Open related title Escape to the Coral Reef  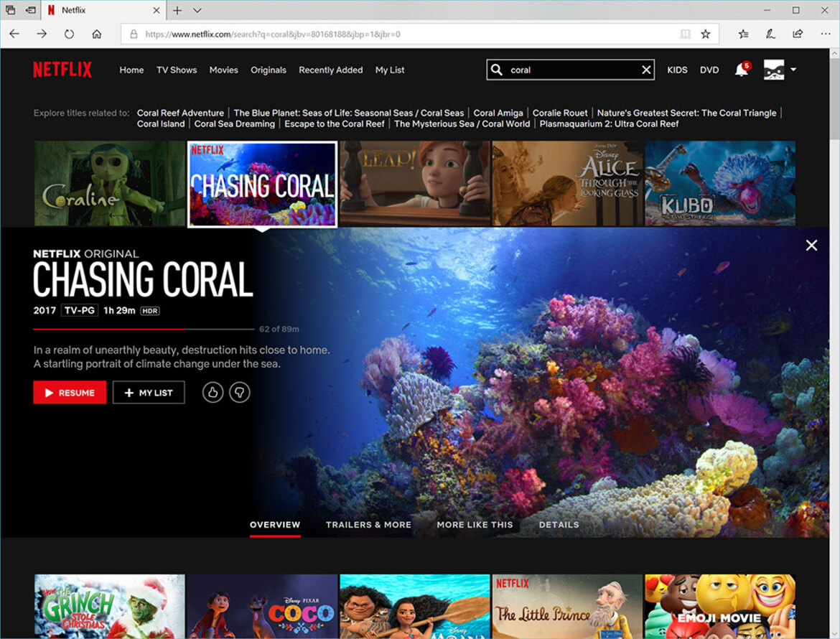click(x=335, y=123)
